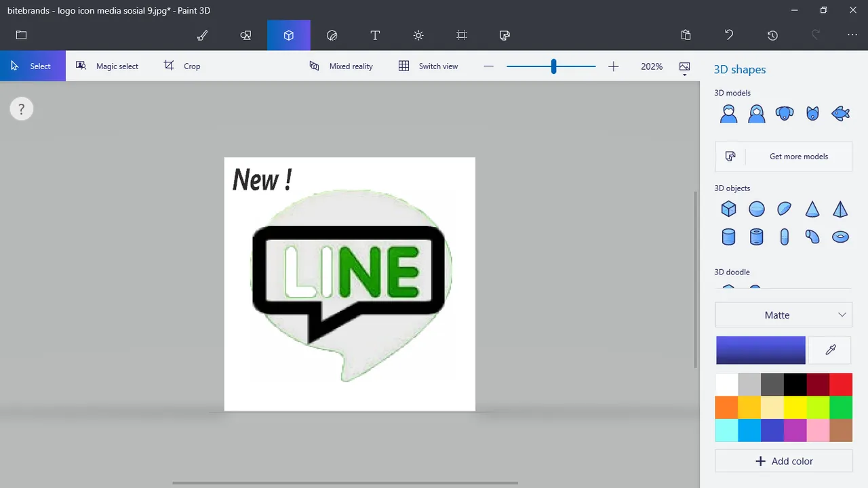
Task: Open the view options image dropdown
Action: click(685, 67)
